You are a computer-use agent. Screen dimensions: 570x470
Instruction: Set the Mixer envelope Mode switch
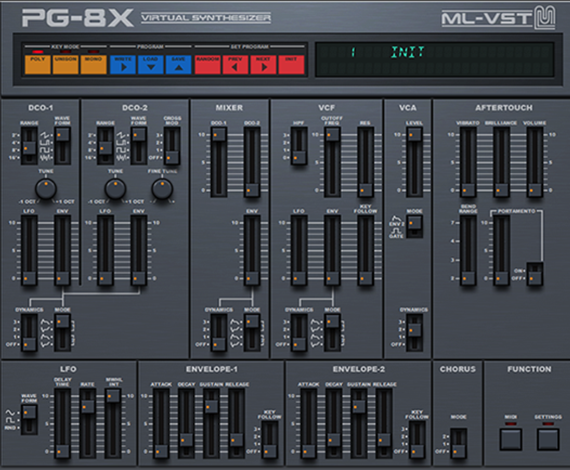[x=252, y=333]
